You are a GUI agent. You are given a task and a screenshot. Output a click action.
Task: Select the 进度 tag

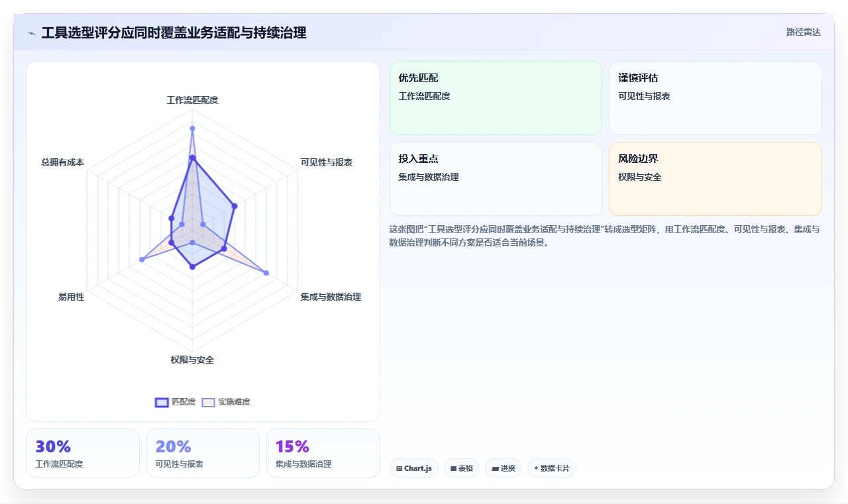[503, 468]
